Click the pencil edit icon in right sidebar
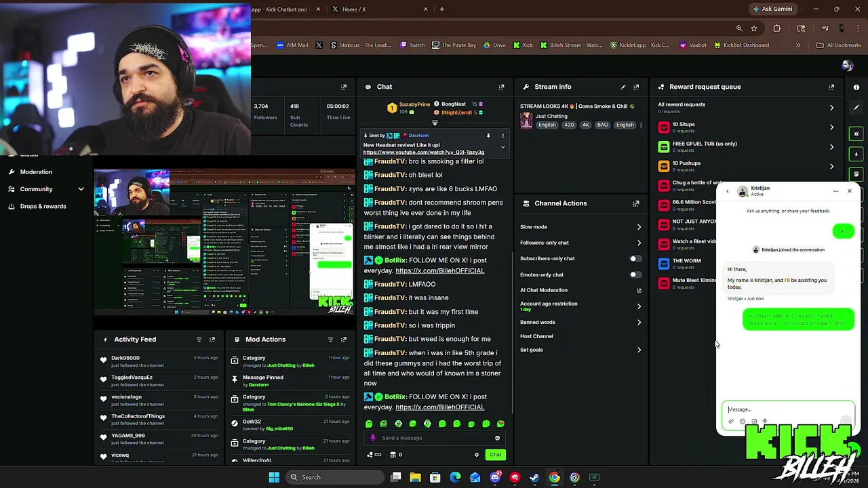Image resolution: width=868 pixels, height=488 pixels. [856, 107]
